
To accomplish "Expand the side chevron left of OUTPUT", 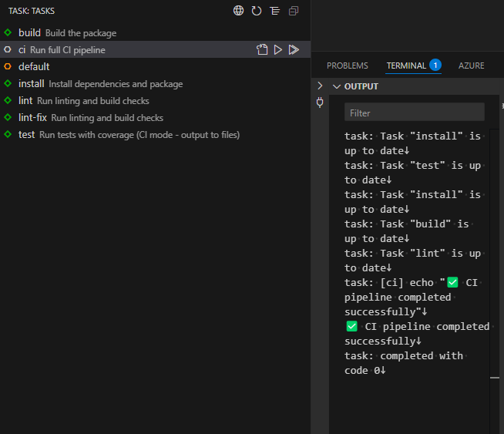I will [320, 86].
